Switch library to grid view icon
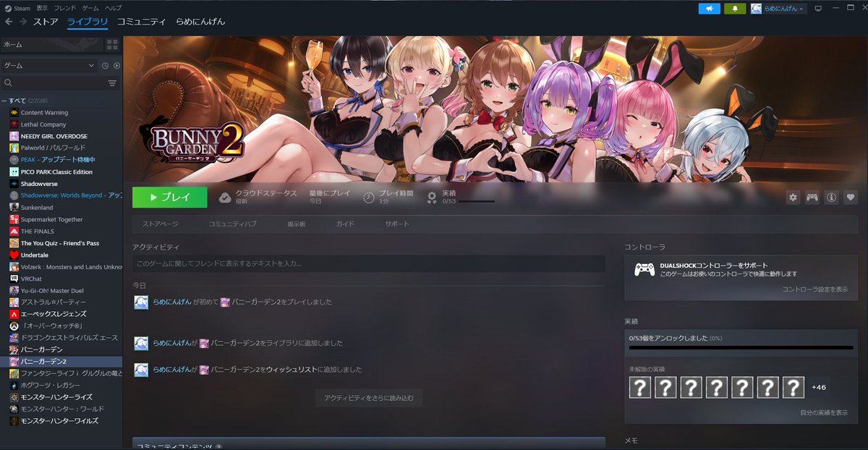868x450 pixels. 113,45
